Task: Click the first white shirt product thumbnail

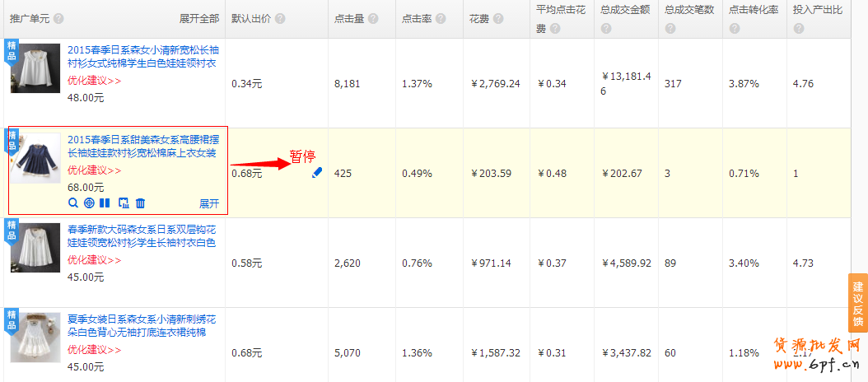Action: (35, 68)
